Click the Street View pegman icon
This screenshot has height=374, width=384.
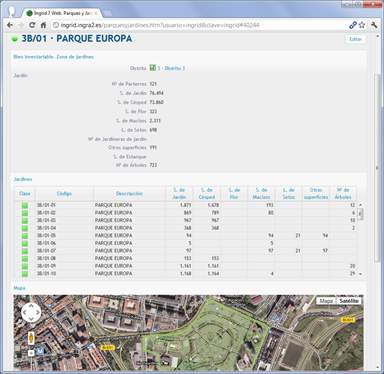31,338
